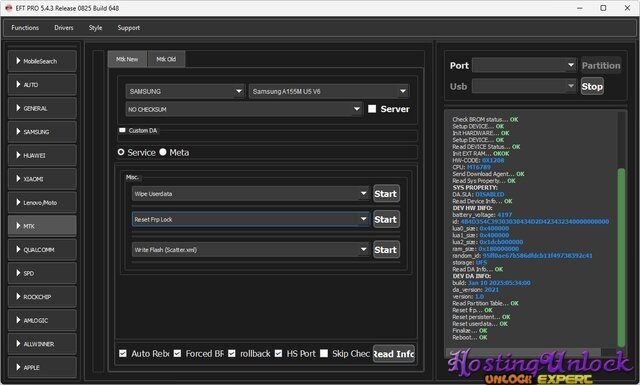Screen dimensions: 640x385
Task: Click the 'Reset frp... OK' log line
Action: click(x=472, y=310)
